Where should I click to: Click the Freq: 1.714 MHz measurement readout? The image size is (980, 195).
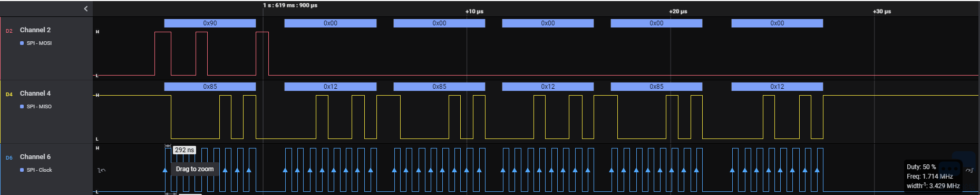pos(930,177)
